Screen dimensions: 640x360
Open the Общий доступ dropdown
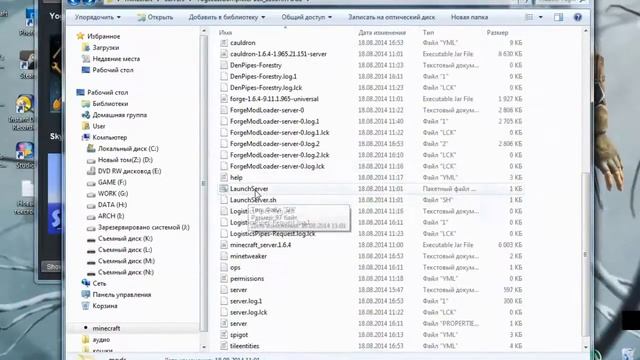(x=307, y=17)
